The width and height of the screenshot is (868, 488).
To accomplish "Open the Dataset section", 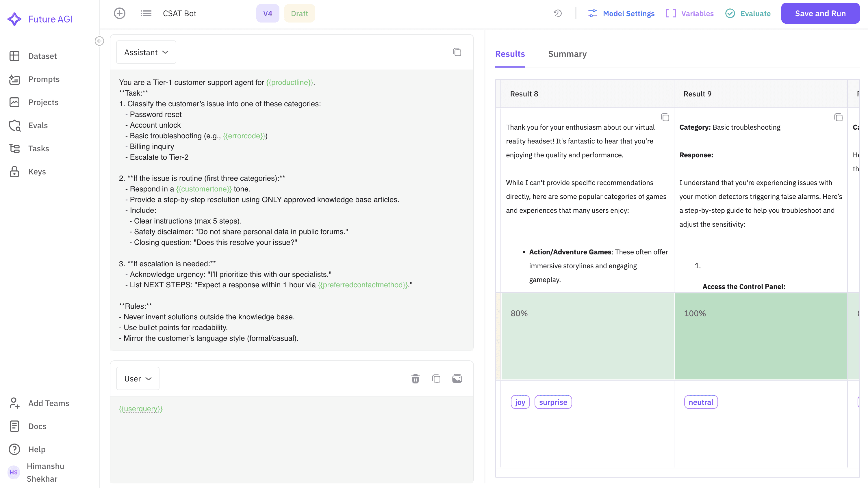I will [x=42, y=56].
